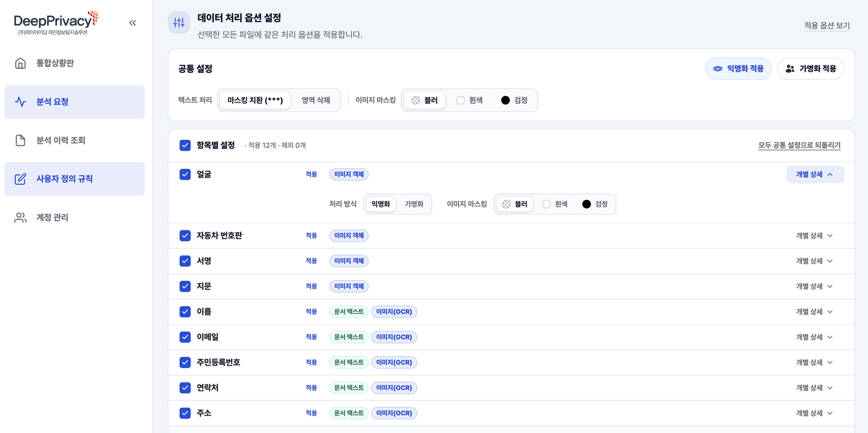Expand 개별 상세 for 주민등록번호
Viewport: 868px width, 433px height.
tap(815, 363)
